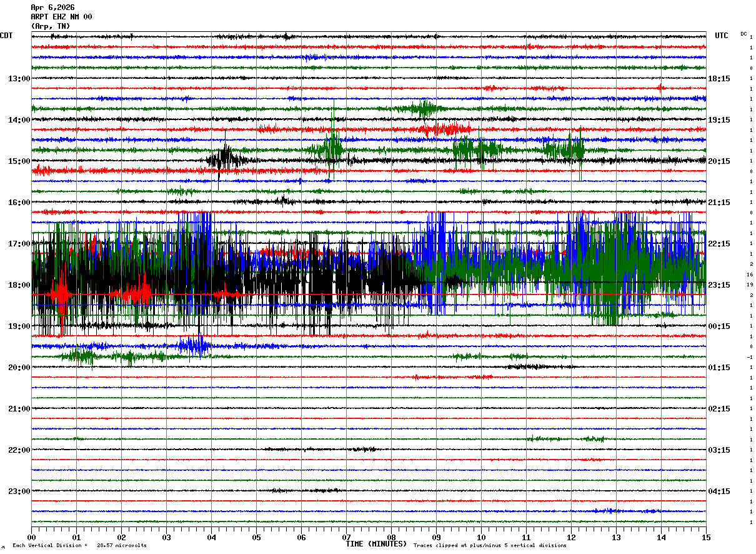Click the 15 minute axis tick label
The width and height of the screenshot is (756, 554).
(706, 537)
